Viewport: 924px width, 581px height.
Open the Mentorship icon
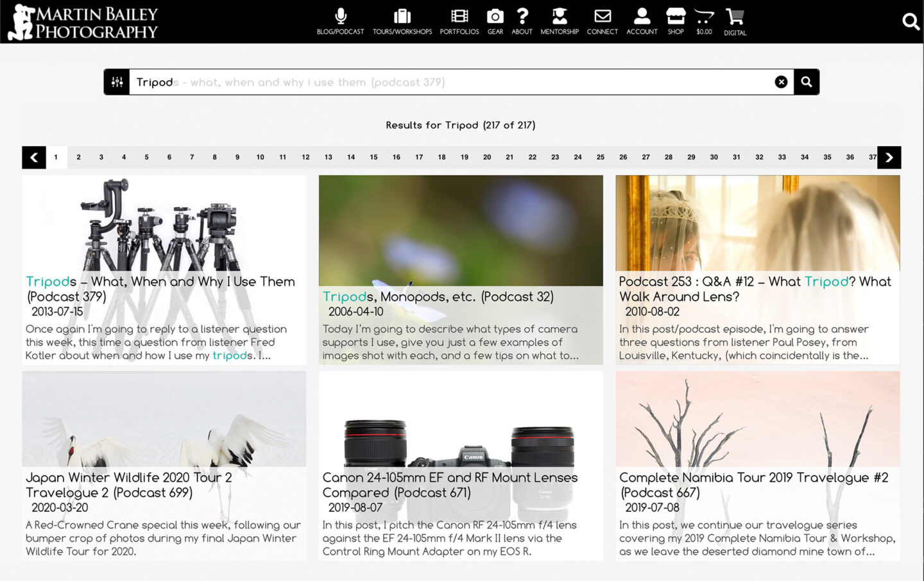pos(560,17)
